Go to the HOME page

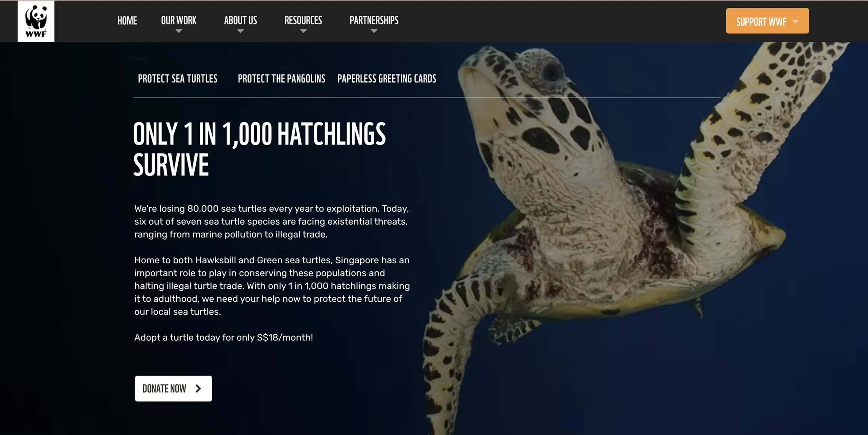point(127,21)
